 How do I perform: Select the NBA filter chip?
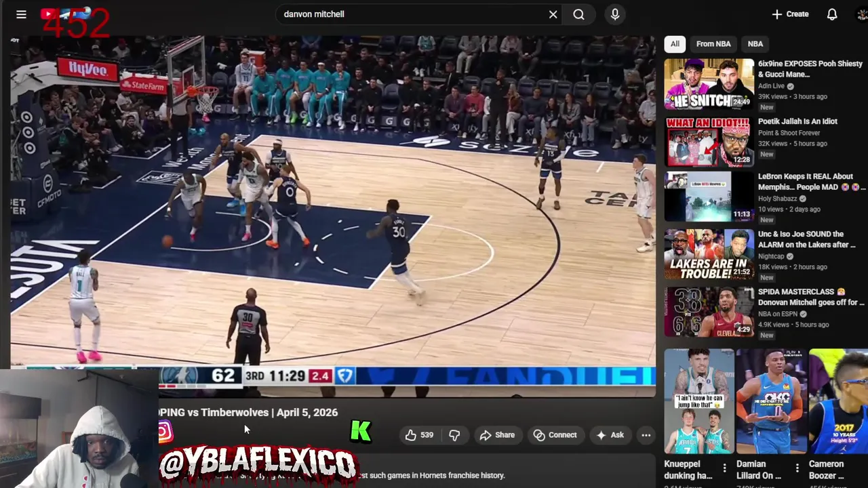(755, 44)
